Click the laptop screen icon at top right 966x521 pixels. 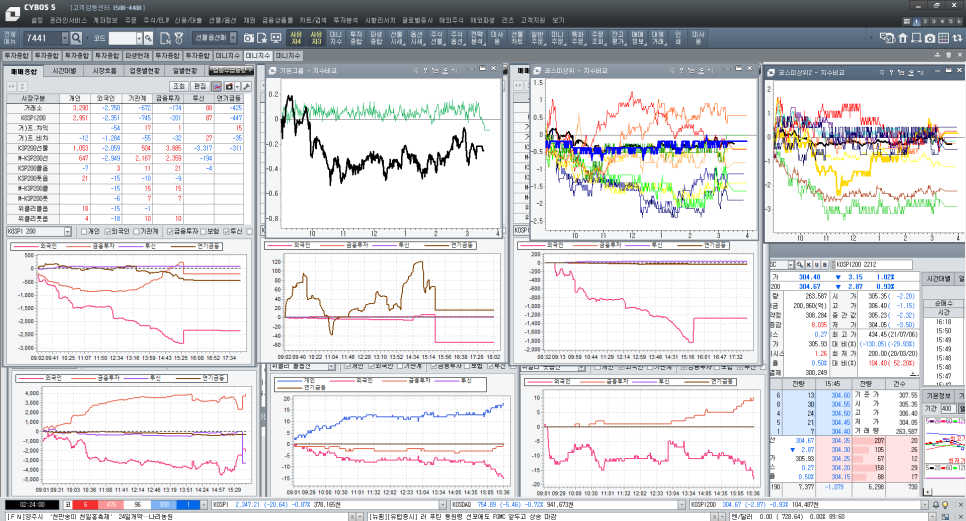pyautogui.click(x=917, y=38)
